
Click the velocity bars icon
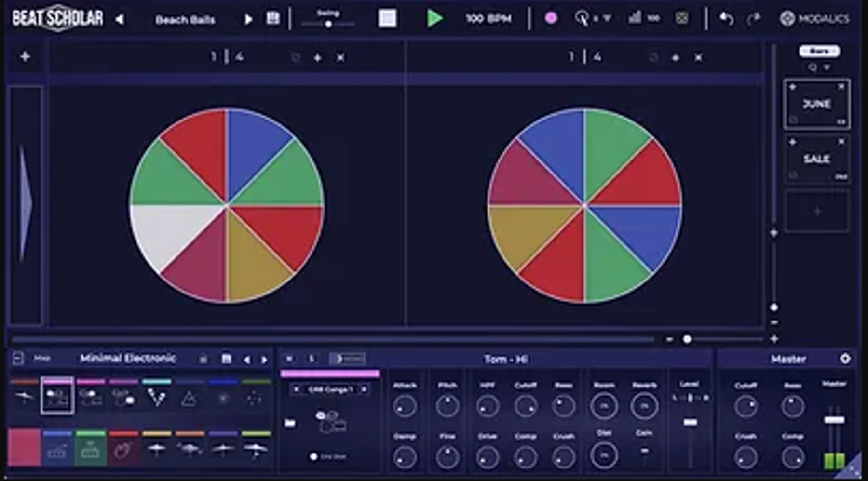(635, 18)
